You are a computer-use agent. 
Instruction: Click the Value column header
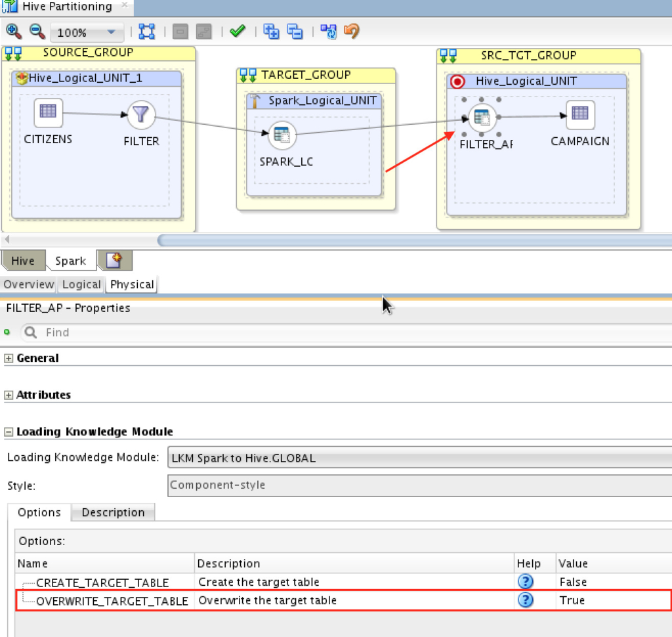point(614,563)
